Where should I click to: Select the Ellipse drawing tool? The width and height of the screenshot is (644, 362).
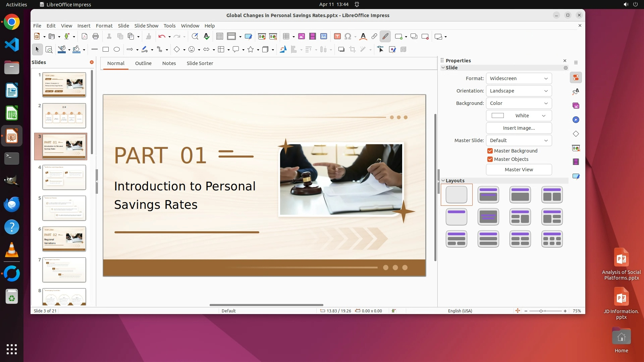point(117,50)
